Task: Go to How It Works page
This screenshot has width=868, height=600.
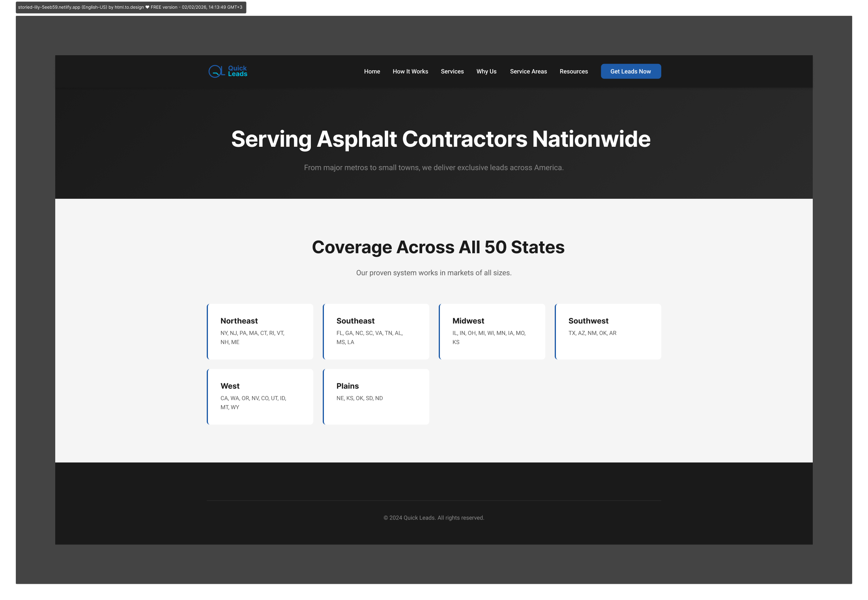Action: pyautogui.click(x=410, y=71)
